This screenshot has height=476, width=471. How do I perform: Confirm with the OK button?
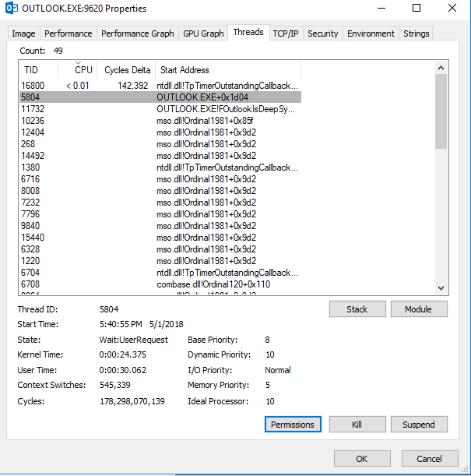pos(362,458)
